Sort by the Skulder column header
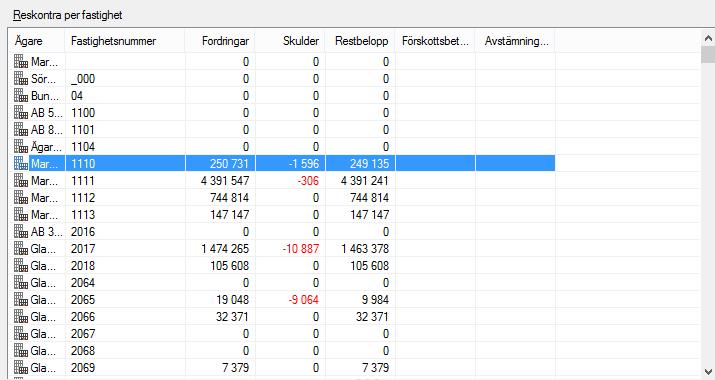The height and width of the screenshot is (380, 715). [290, 41]
